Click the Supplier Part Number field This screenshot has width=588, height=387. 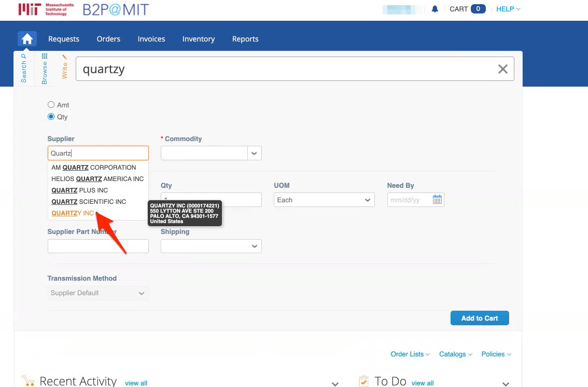(98, 246)
